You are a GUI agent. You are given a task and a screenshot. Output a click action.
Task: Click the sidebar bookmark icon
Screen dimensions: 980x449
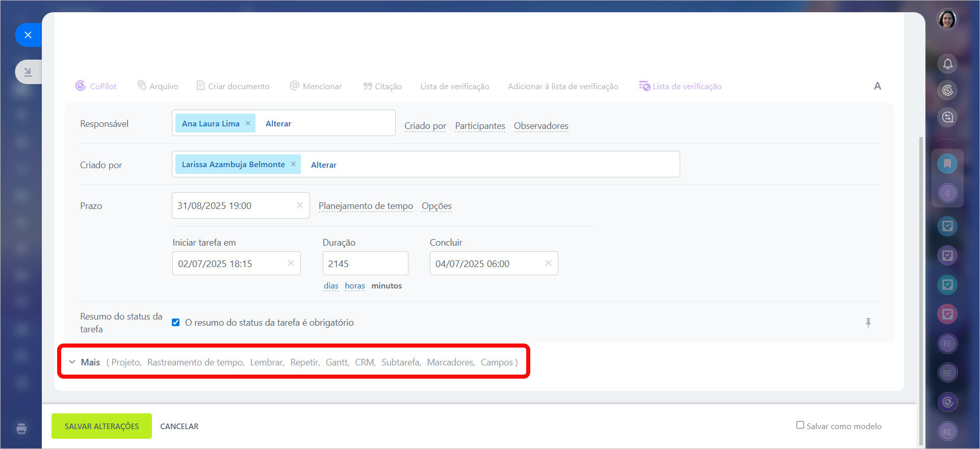[x=947, y=164]
